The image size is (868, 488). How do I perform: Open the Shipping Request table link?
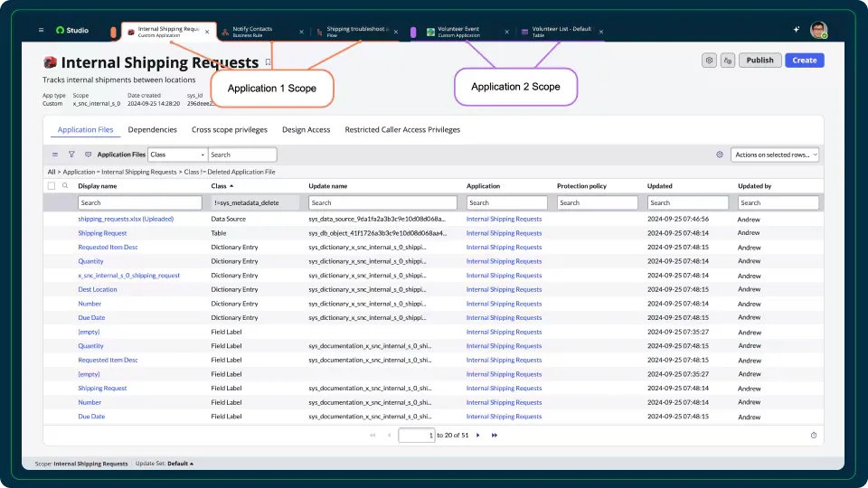[102, 233]
